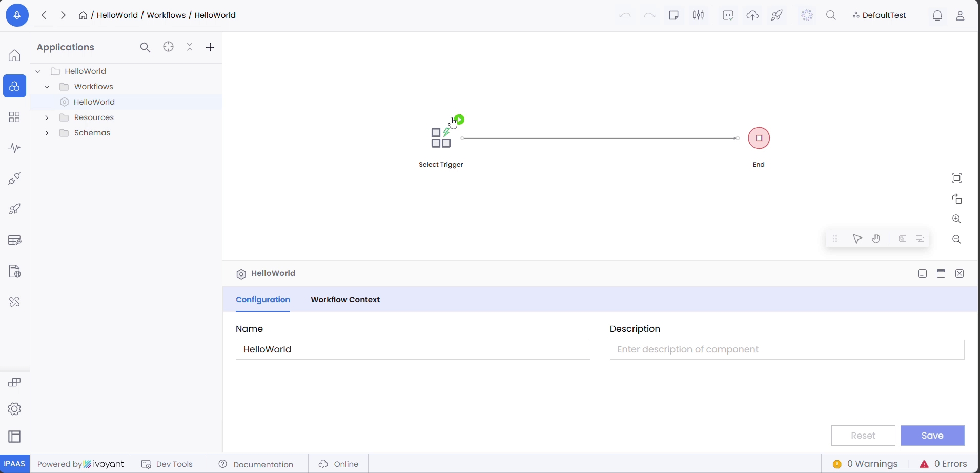
Task: Select the End node on canvas
Action: click(x=759, y=138)
